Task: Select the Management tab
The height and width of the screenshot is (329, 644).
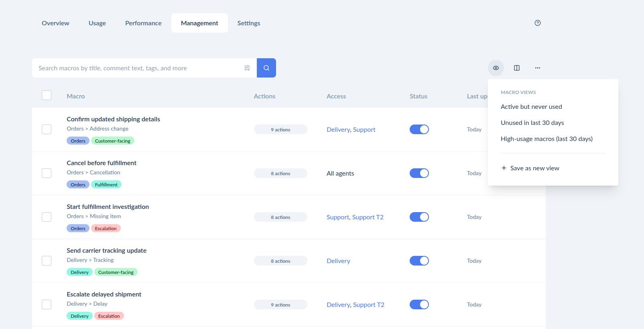Action: (199, 23)
